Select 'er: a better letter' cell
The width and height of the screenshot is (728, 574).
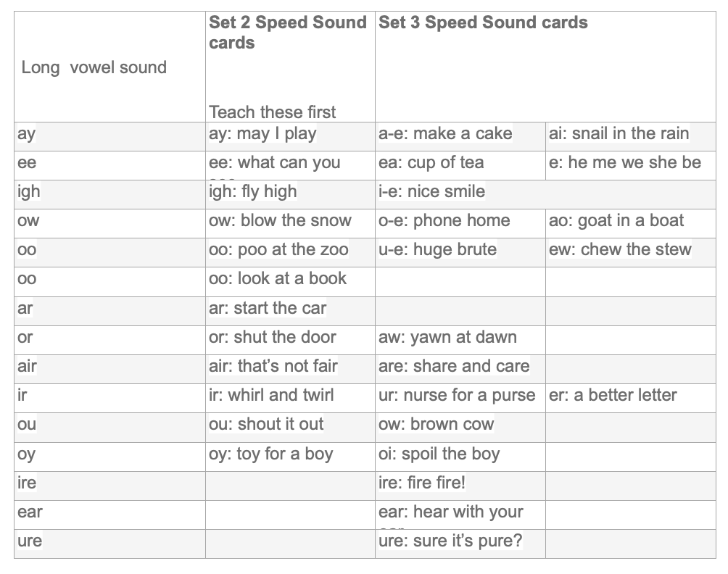click(613, 396)
